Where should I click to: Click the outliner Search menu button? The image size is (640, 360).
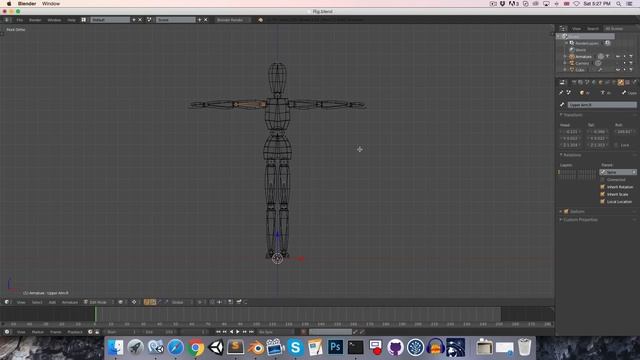593,29
